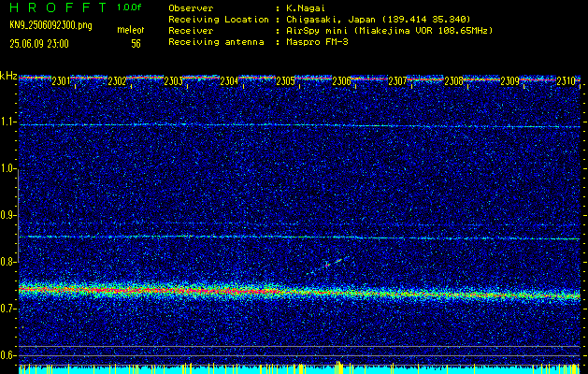Image resolution: width=588 pixels, height=374 pixels.
Task: Click the meteor count value 56
Action: pyautogui.click(x=136, y=44)
